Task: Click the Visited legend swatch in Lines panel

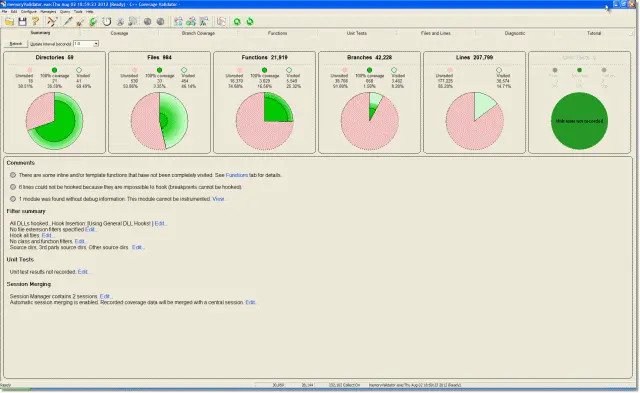Action: tap(499, 70)
